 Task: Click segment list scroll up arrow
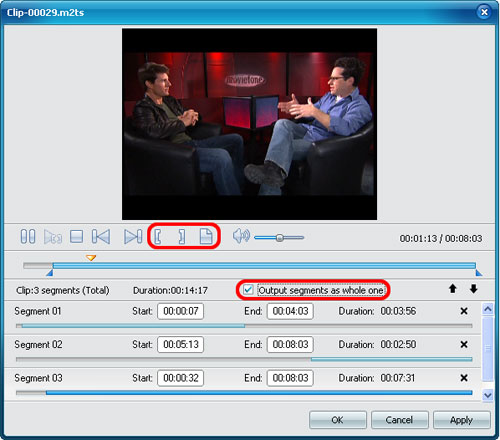pos(488,309)
